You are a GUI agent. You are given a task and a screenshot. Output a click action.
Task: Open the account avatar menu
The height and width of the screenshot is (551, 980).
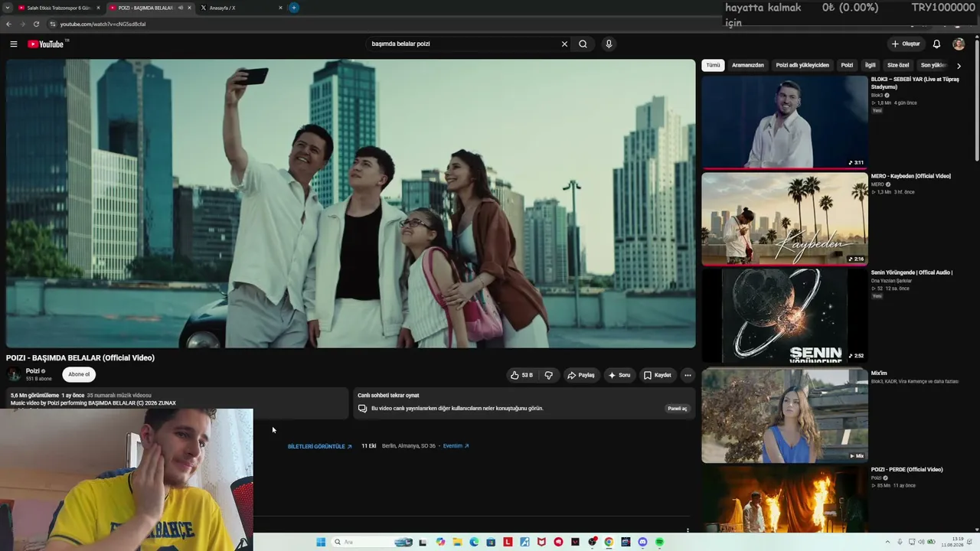coord(959,44)
